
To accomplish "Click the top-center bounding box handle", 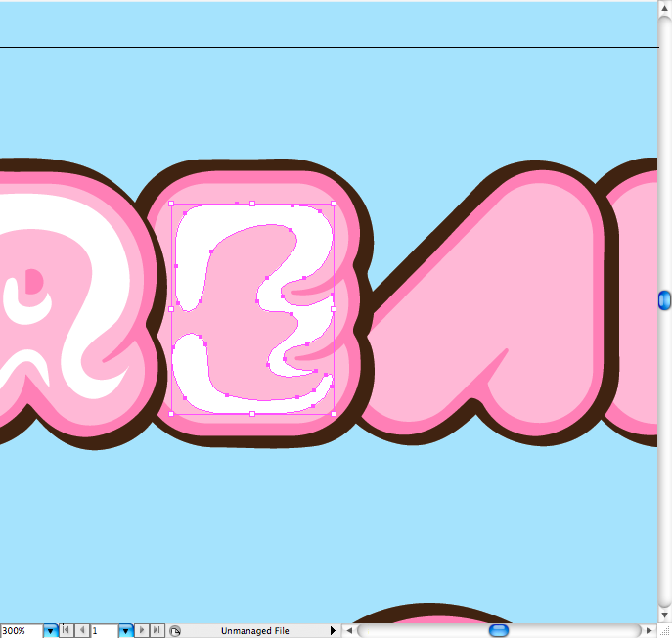I will [x=252, y=204].
